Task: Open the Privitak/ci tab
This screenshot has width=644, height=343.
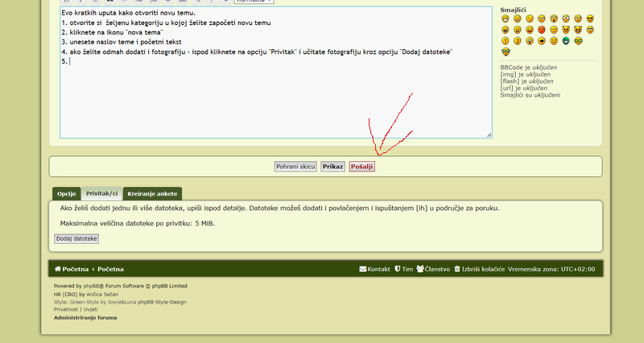Action: coord(102,194)
